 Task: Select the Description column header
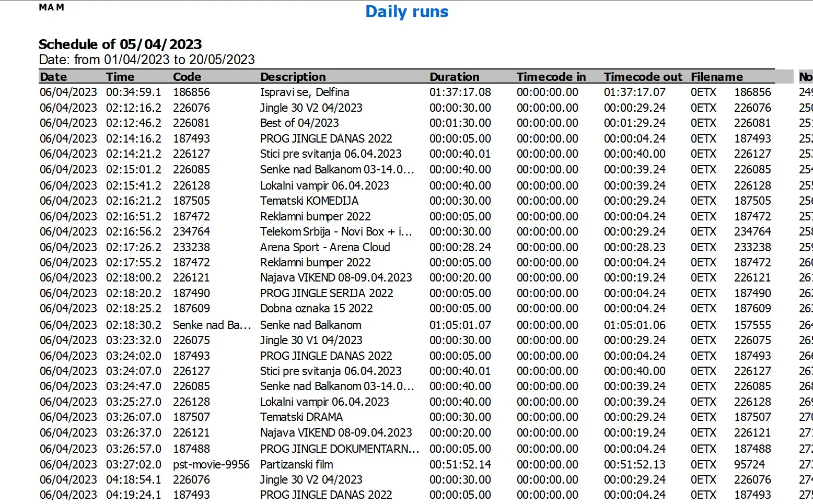293,77
